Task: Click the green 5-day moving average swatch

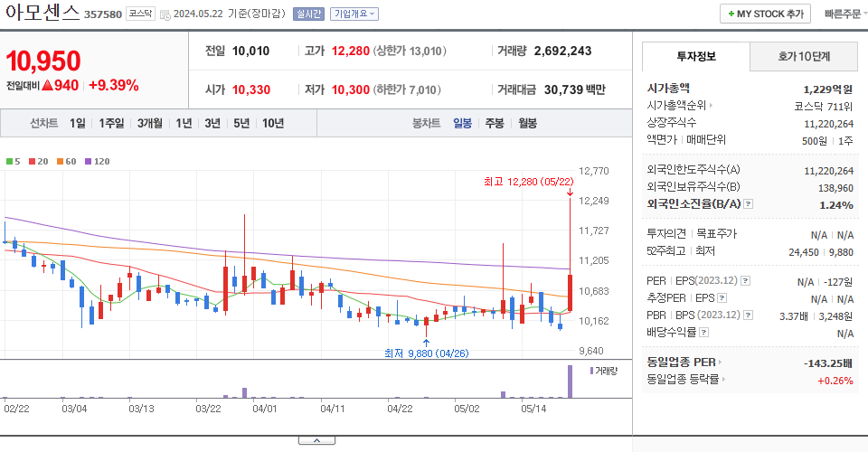Action: [9, 162]
